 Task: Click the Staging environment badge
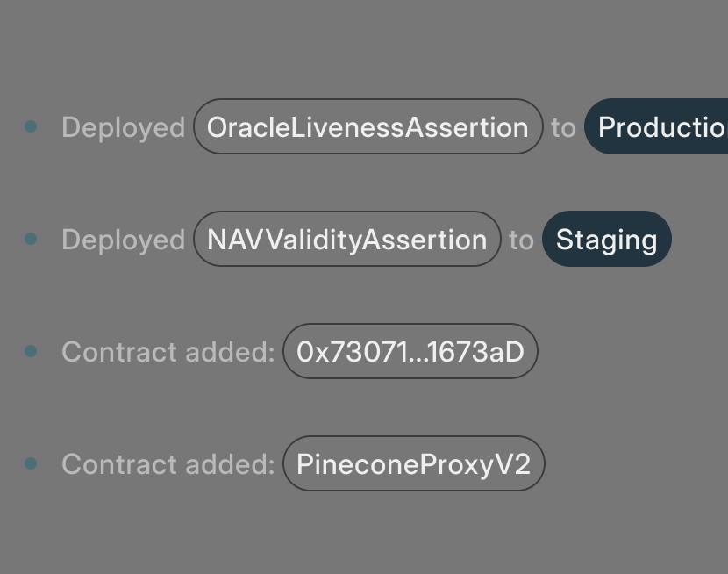coord(606,240)
